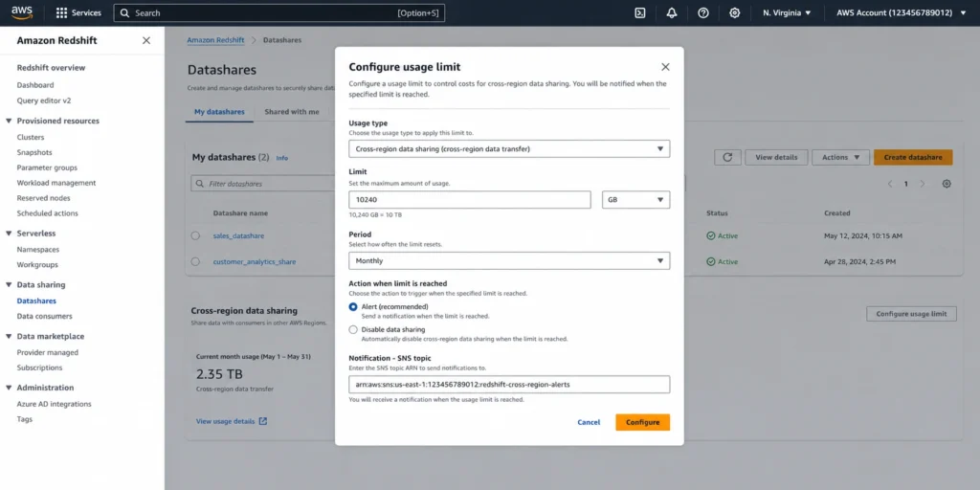Image resolution: width=980 pixels, height=490 pixels.
Task: Open the GB unit dropdown
Action: (635, 200)
